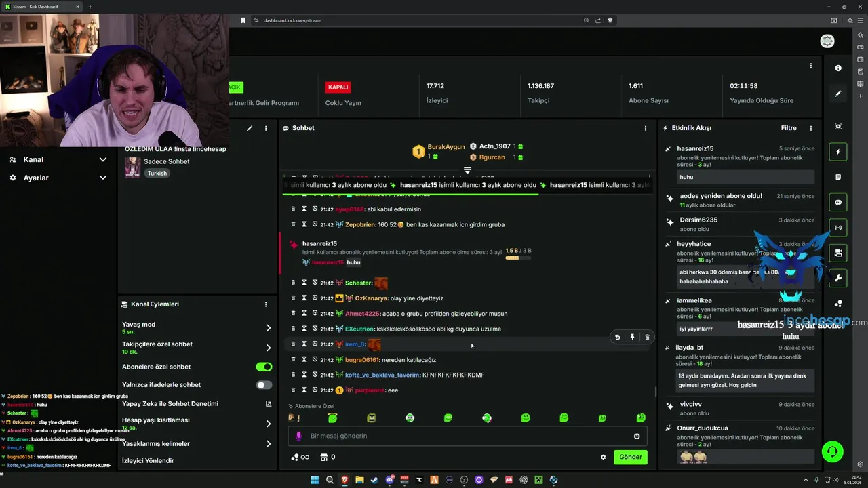Click the chat bubble widget icon in the right sidebar
Viewport: 868px width, 488px height.
[x=838, y=203]
